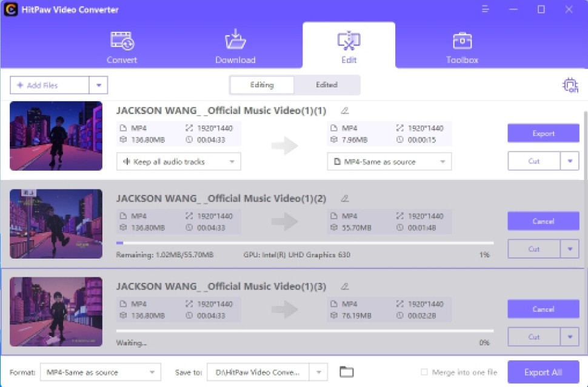Cancel the Official Music Video(1)(3) export
This screenshot has width=588, height=387.
pyautogui.click(x=543, y=309)
